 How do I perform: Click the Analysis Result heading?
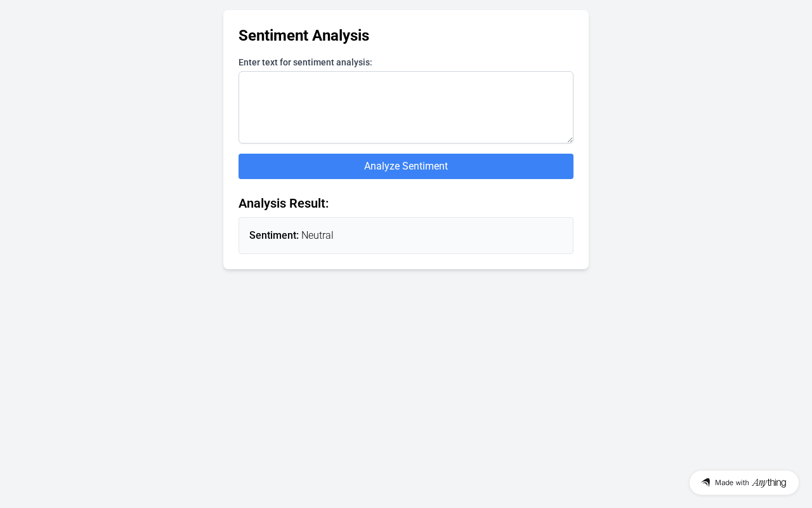284,203
